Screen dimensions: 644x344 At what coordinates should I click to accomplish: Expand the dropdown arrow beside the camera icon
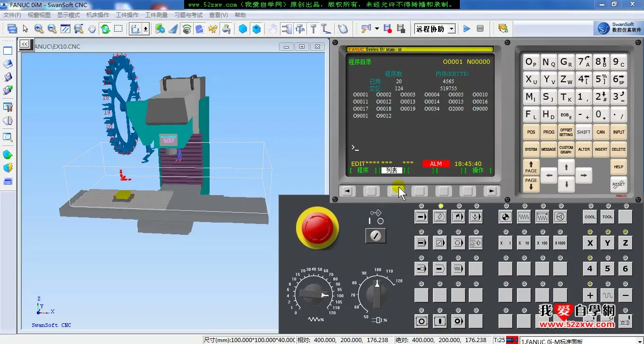point(377,29)
